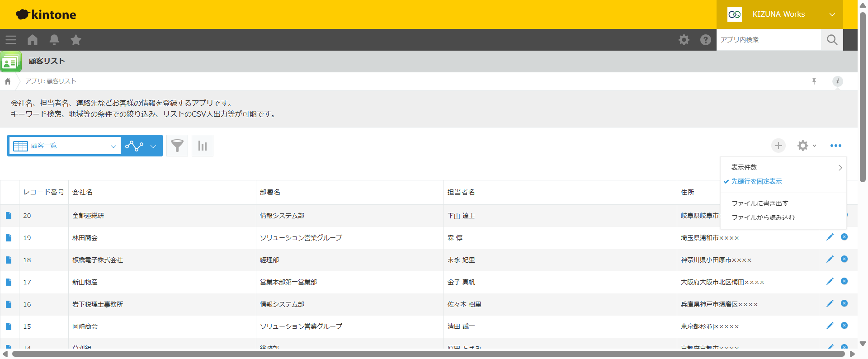This screenshot has height=359, width=868.
Task: Click the 住所 column header
Action: (688, 192)
